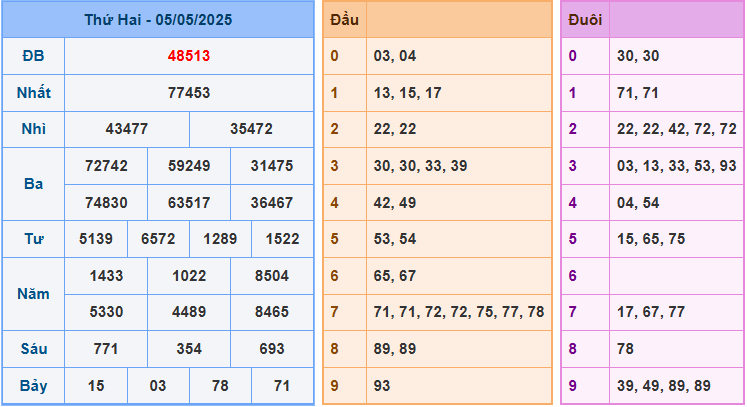Select Đầu row values 13, 15, 17
Screen dimensions: 747x407
click(407, 92)
